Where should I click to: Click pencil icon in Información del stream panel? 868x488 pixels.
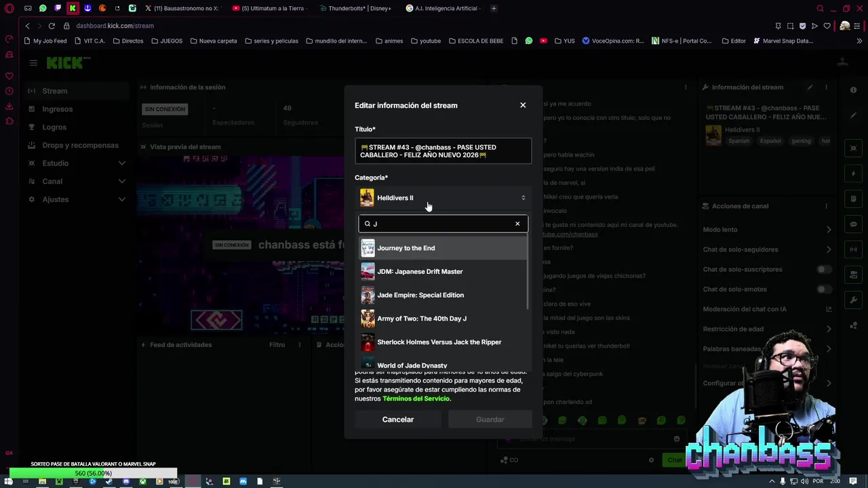pos(810,87)
